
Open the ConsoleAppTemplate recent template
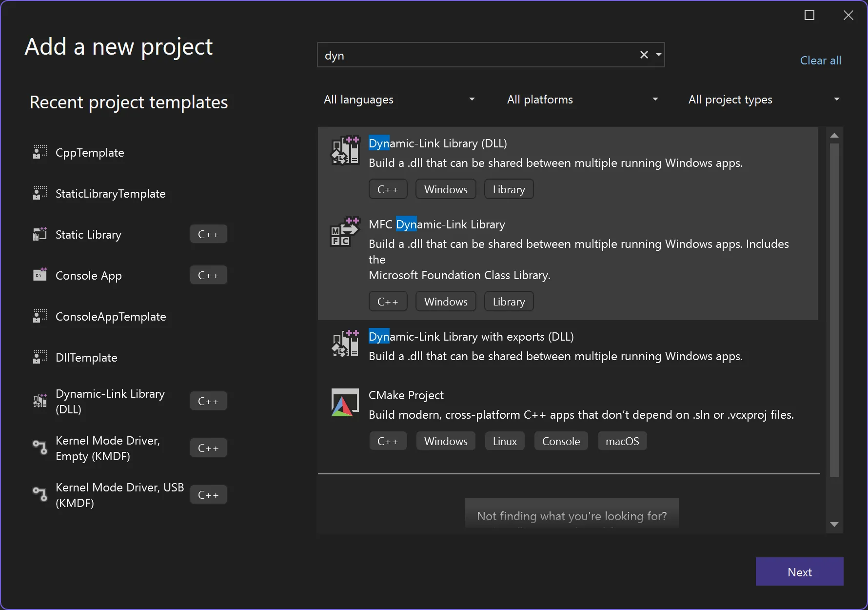coord(111,317)
